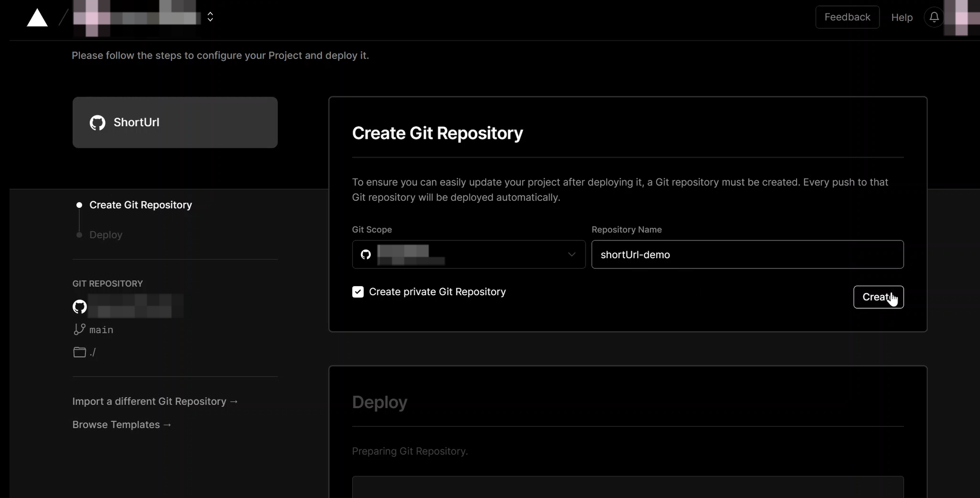Click the Create button

(878, 297)
